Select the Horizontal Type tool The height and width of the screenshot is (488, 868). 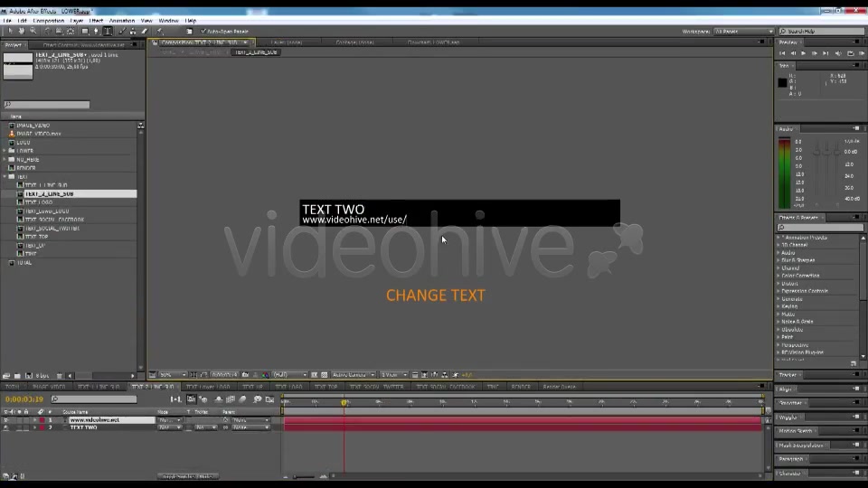pyautogui.click(x=108, y=32)
